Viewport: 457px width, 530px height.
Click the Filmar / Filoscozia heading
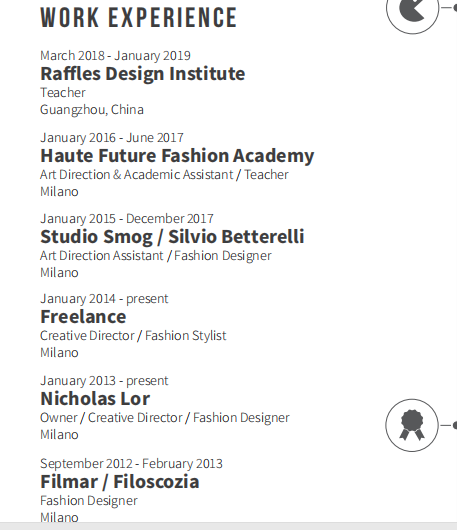(x=120, y=482)
